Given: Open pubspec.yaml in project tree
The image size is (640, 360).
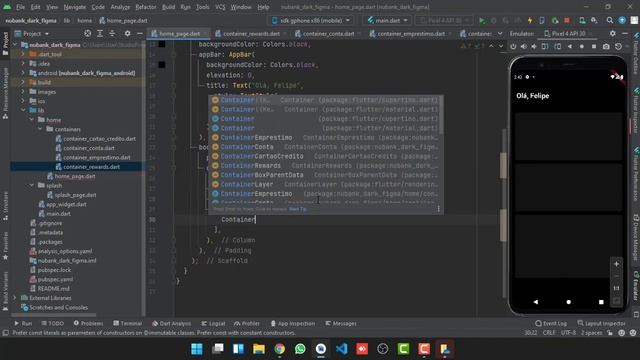Looking at the screenshot, I should pos(55,280).
